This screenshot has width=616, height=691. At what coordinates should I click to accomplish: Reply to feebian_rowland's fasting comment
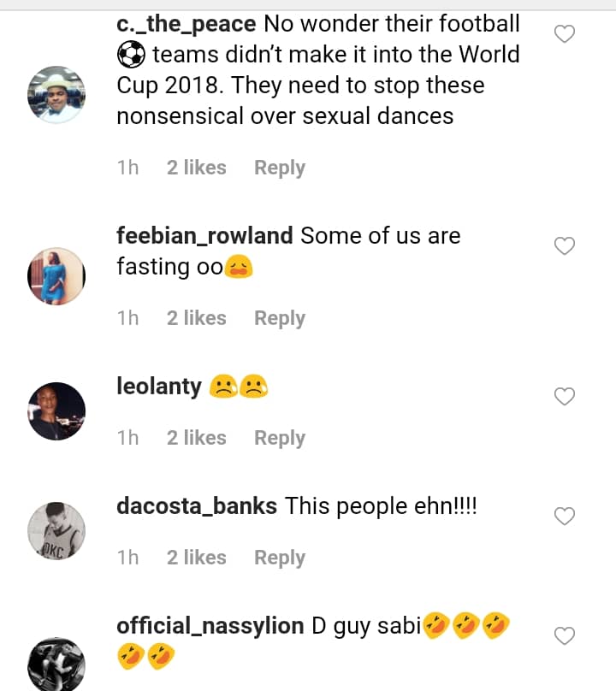[280, 318]
